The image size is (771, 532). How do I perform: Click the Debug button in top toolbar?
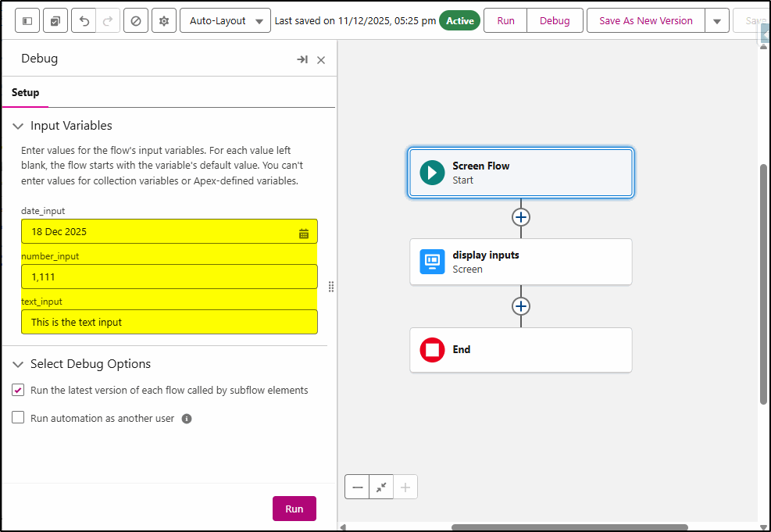click(555, 21)
